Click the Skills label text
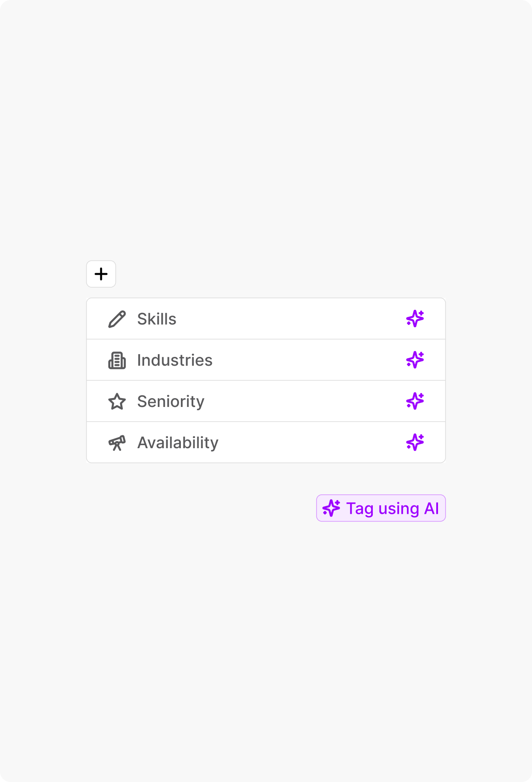This screenshot has height=782, width=532. (x=156, y=318)
